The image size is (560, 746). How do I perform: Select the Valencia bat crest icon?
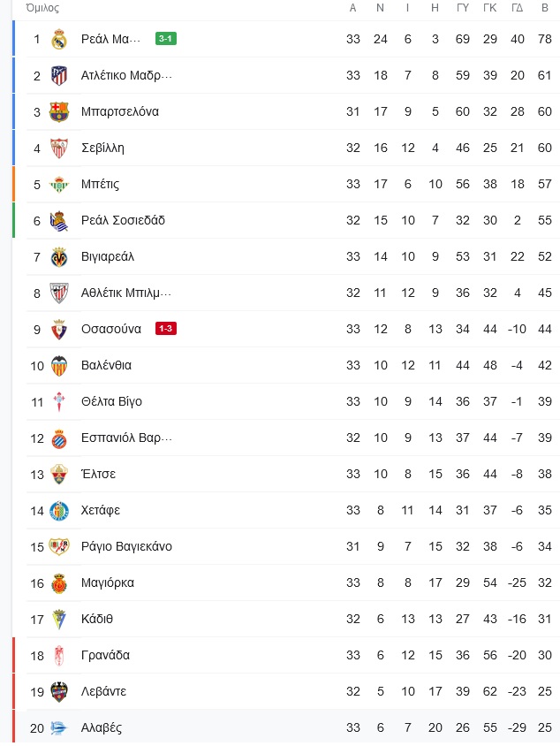59,365
